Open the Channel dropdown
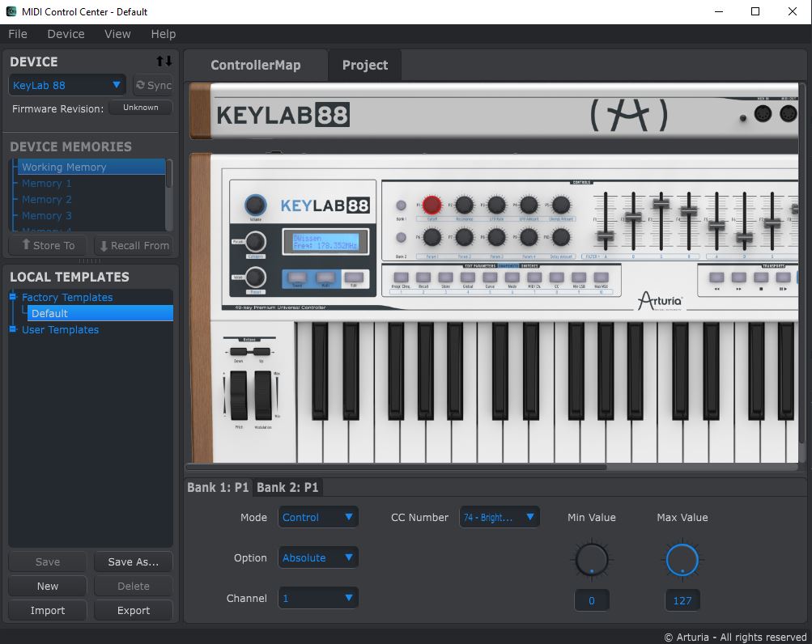This screenshot has height=644, width=812. pos(318,598)
